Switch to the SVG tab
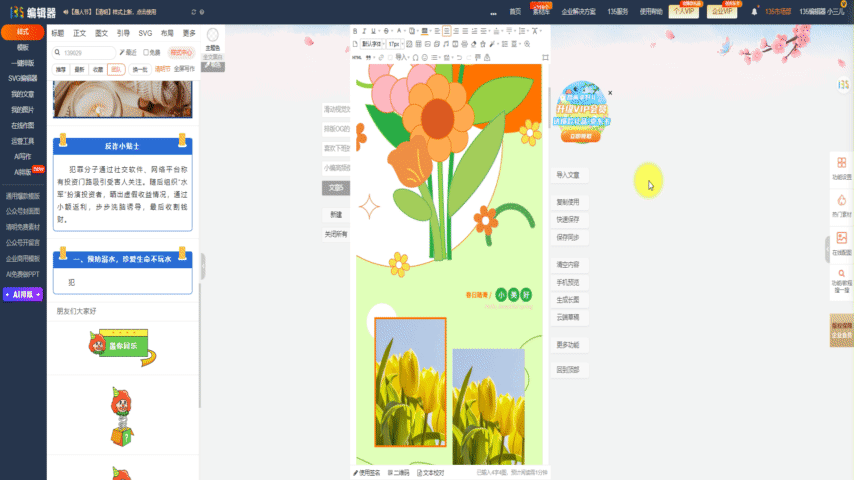Screen dimensions: 854x480 click(145, 33)
